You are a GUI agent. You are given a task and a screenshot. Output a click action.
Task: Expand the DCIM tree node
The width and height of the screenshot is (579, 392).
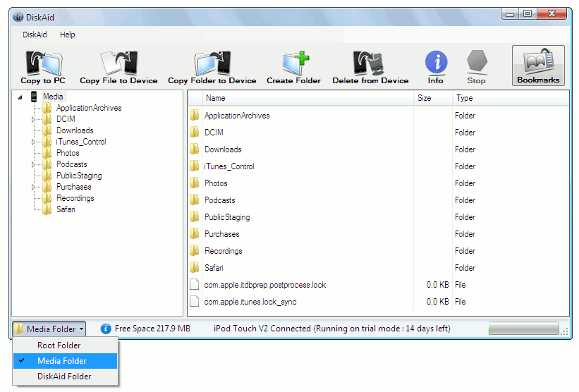(33, 120)
